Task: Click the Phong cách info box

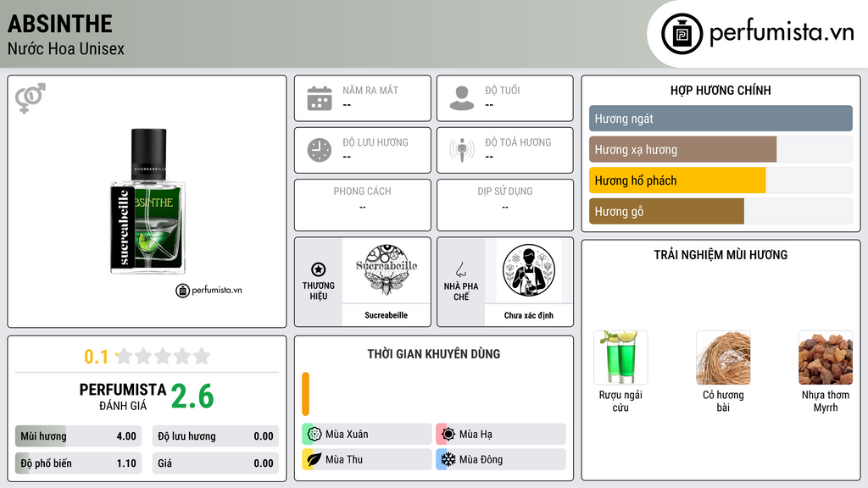Action: [x=363, y=205]
